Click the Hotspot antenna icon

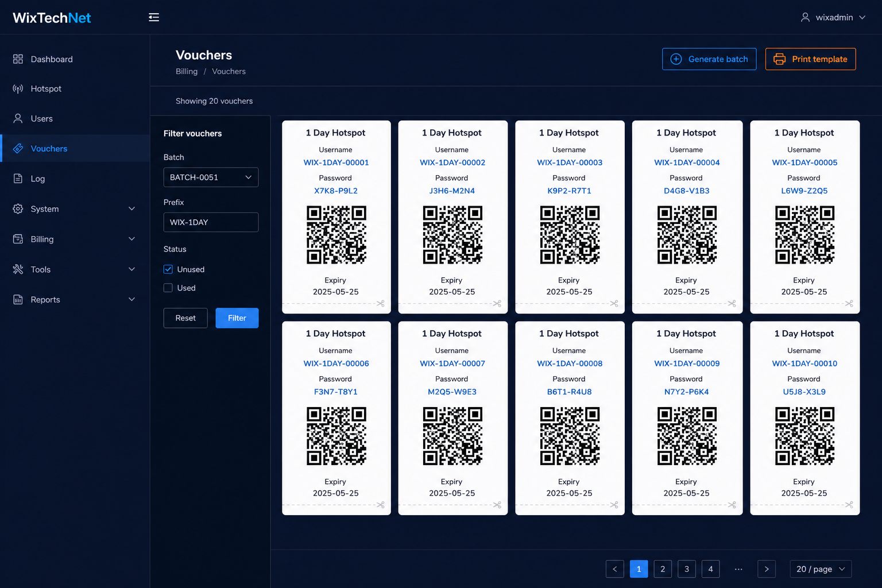tap(18, 89)
